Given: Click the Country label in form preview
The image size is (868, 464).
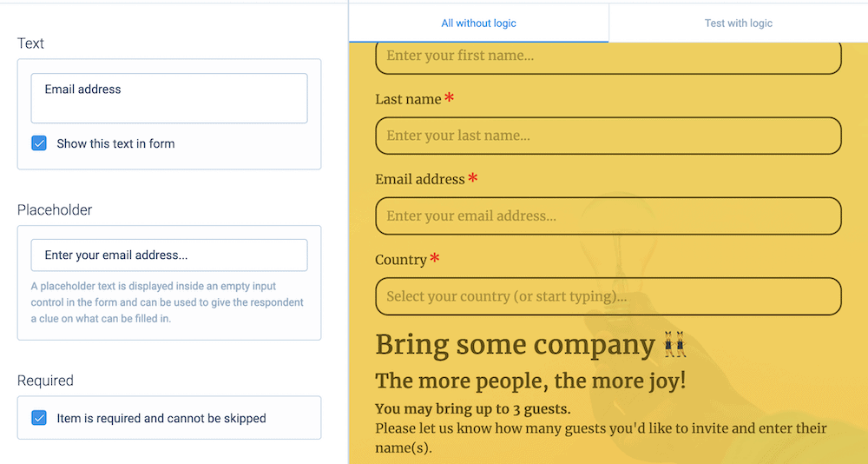Looking at the screenshot, I should click(401, 260).
